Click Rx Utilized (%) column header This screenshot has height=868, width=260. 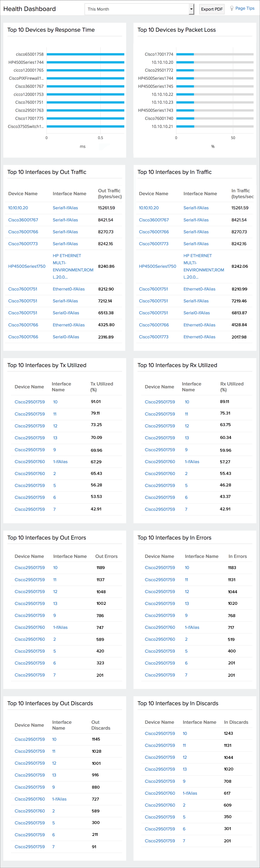click(x=232, y=387)
